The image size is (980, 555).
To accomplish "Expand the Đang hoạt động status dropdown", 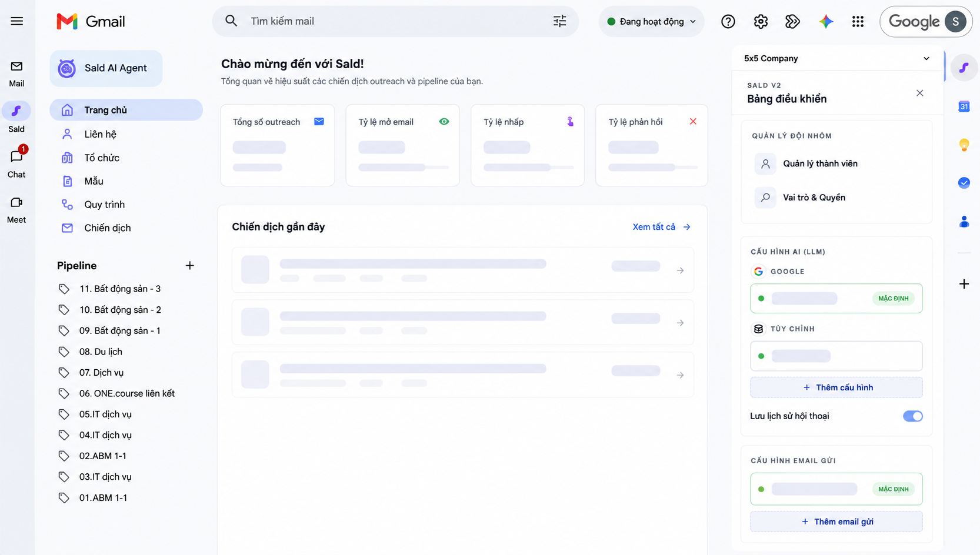I will (x=651, y=22).
